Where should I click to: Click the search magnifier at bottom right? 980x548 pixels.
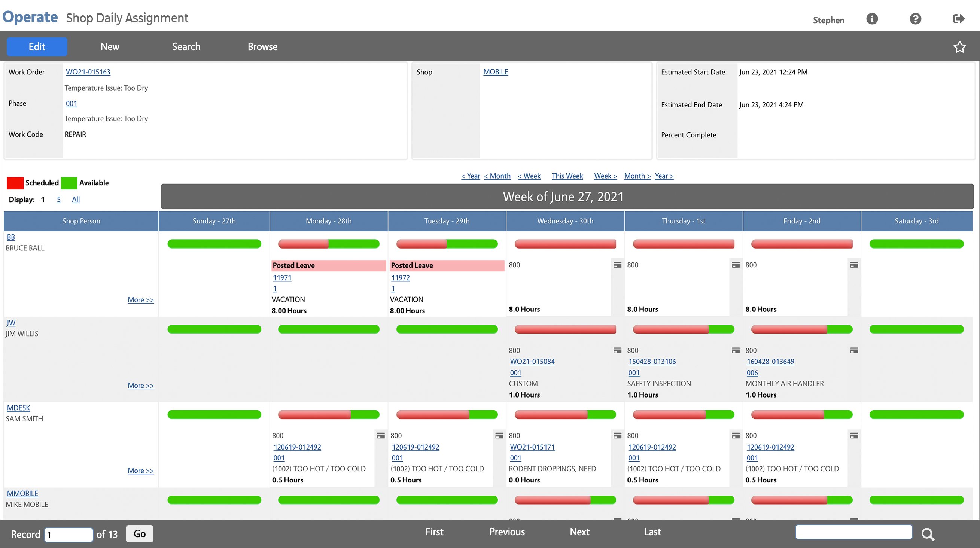pyautogui.click(x=928, y=534)
